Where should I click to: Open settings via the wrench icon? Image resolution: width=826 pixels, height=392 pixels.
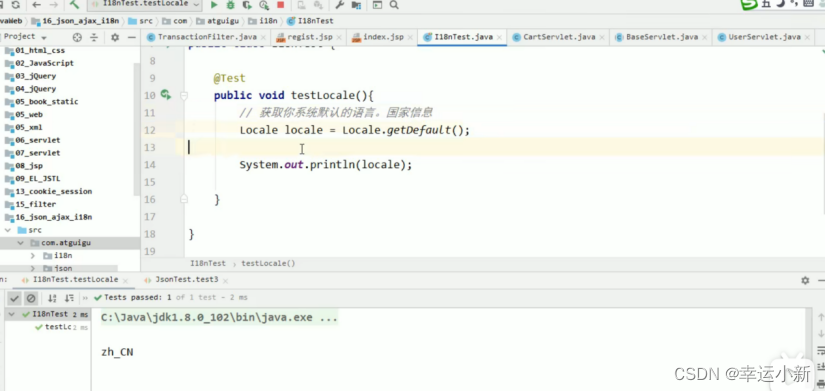tap(340, 5)
